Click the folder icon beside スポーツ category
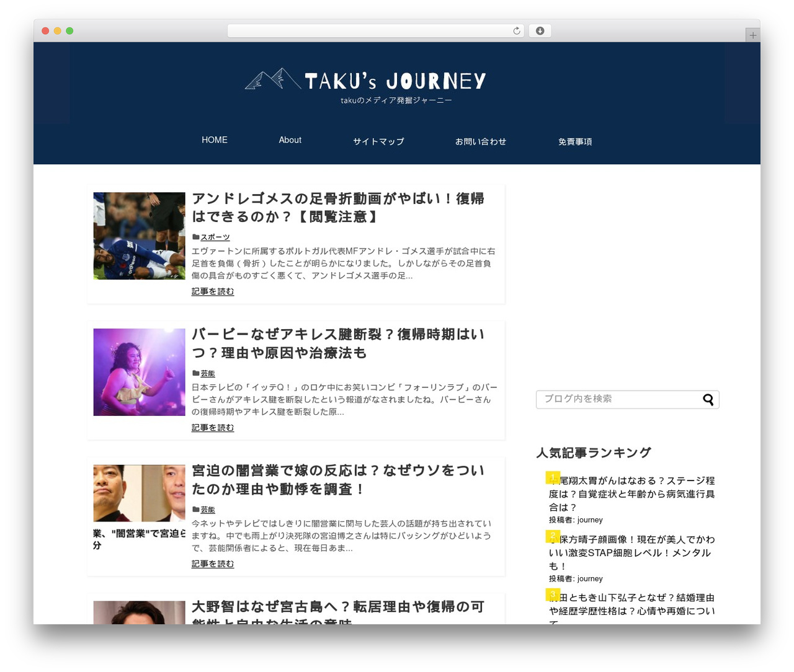 click(195, 237)
